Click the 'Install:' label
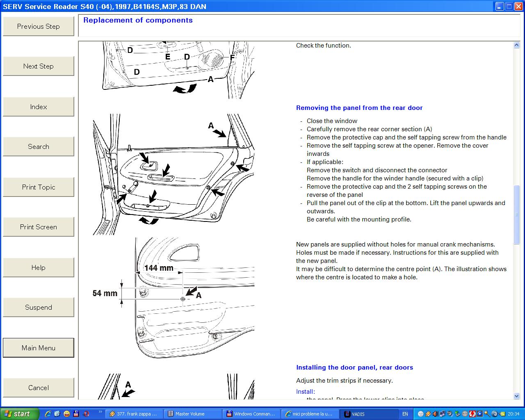525x420 pixels. coord(306,392)
